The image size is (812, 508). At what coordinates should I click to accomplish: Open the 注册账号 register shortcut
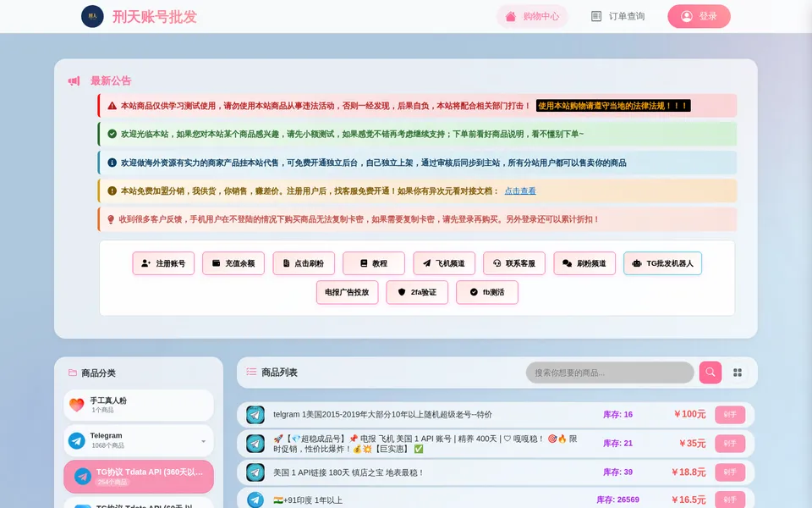(163, 263)
